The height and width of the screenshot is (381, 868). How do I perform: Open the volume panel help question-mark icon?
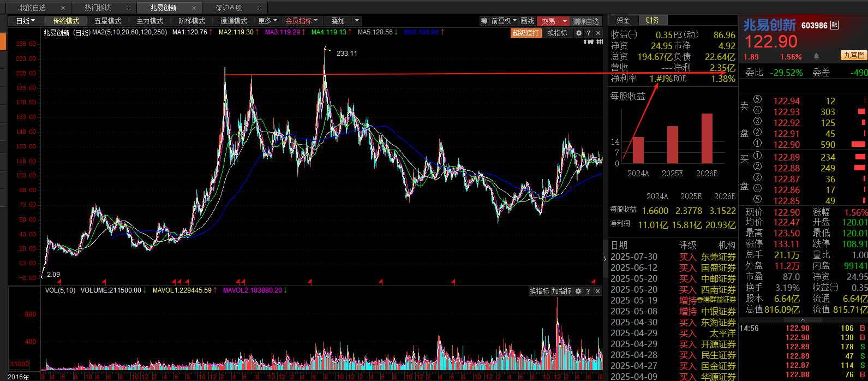tap(588, 291)
